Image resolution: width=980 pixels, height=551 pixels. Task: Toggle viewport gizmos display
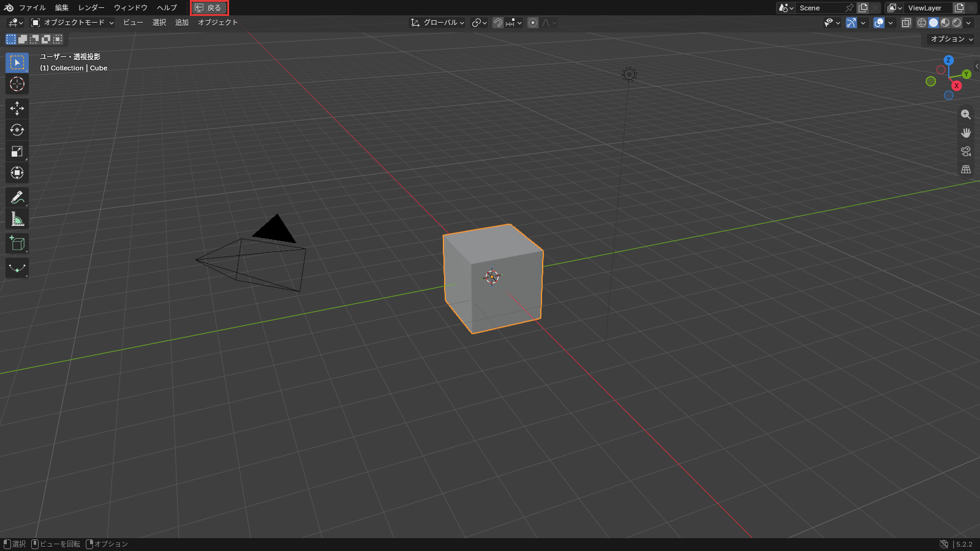coord(851,23)
